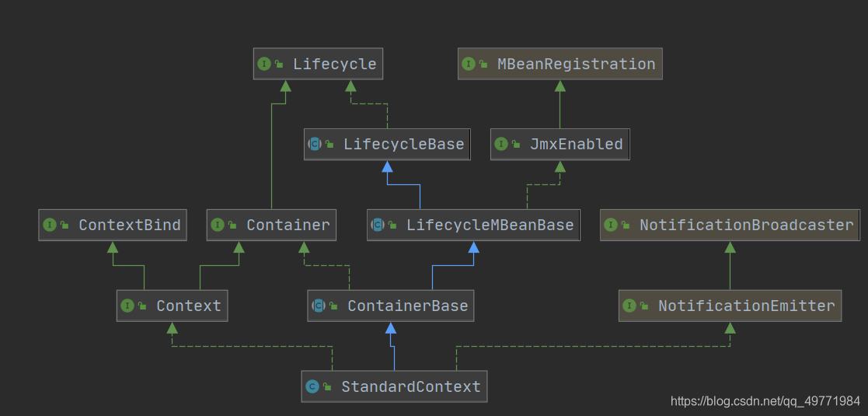The width and height of the screenshot is (868, 416).
Task: Click the abstract class icon on LifecycleBase
Action: (x=315, y=145)
